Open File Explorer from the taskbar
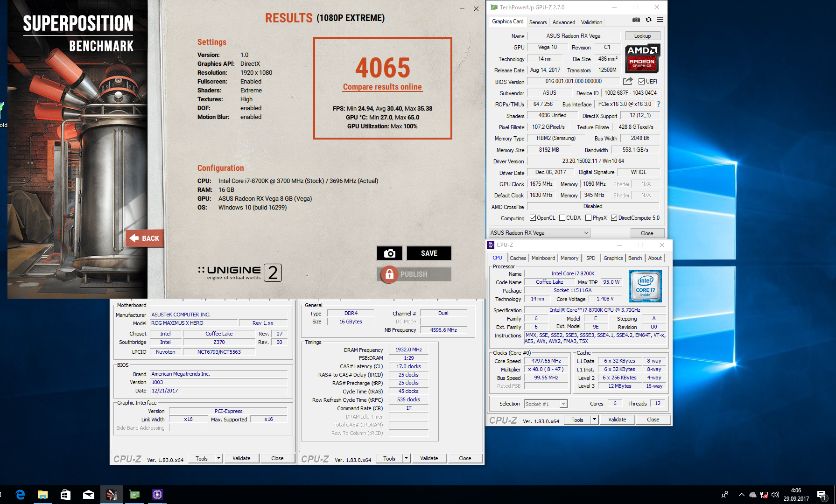This screenshot has width=836, height=504. coord(43,495)
